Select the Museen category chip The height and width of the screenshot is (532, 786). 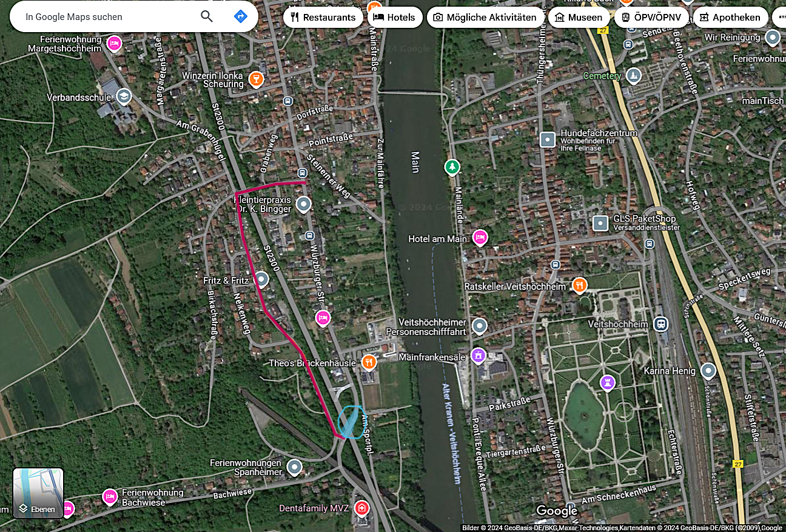[x=579, y=17]
